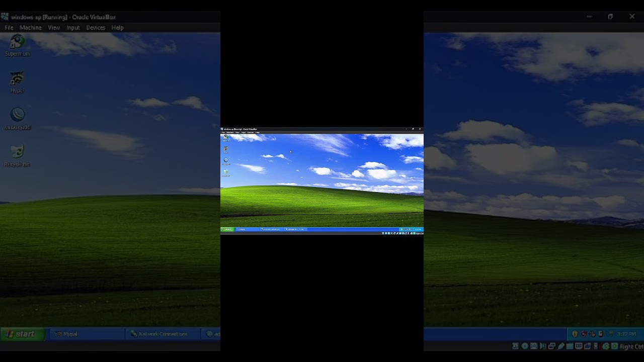Select the Supermium desktop icon

18,45
